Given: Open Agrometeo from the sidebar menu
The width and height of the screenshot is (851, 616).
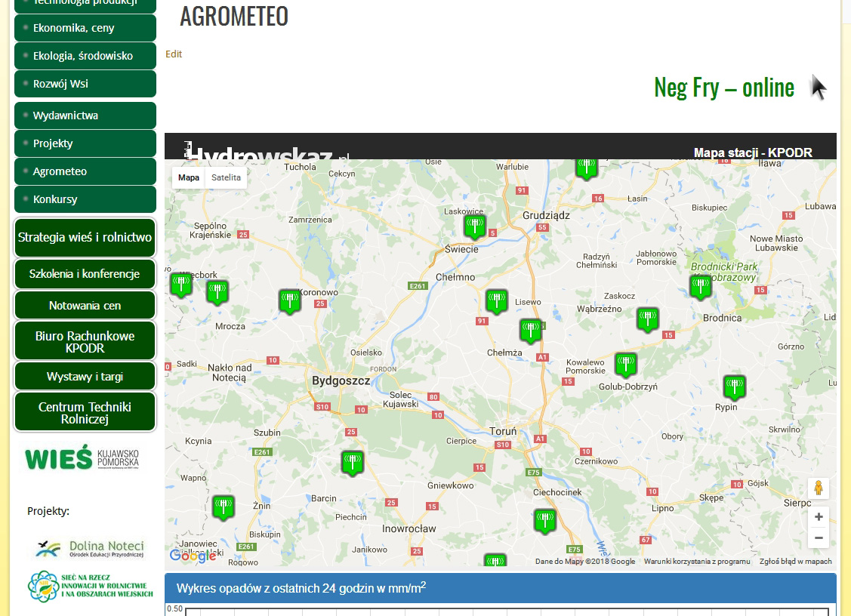Looking at the screenshot, I should [85, 171].
